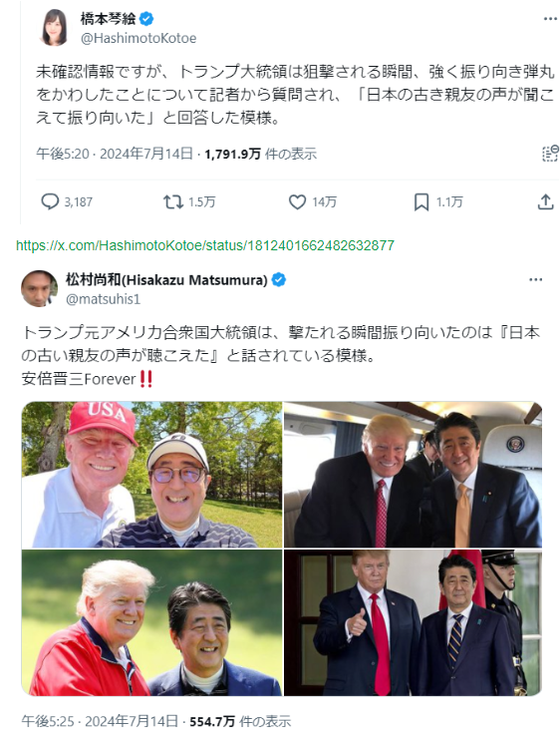Viewport: 560px width, 732px height.
Task: Open the photo with the red USA cap
Action: (x=152, y=475)
